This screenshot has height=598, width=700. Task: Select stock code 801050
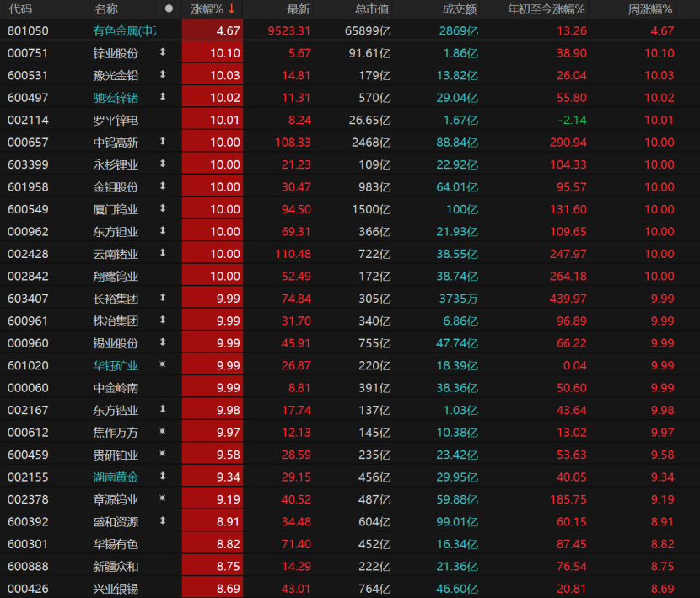[28, 31]
